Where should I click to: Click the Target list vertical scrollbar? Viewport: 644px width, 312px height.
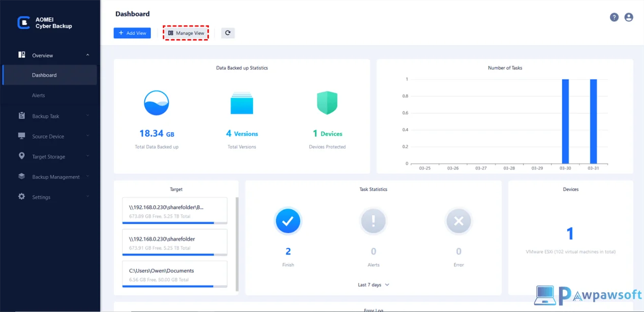(x=237, y=244)
